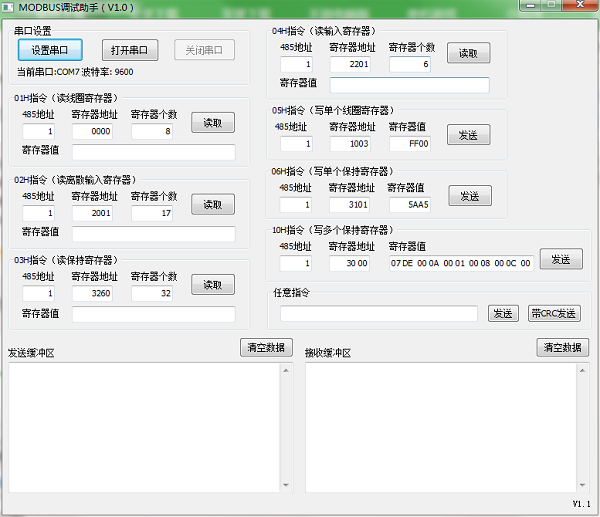The image size is (600, 517).
Task: Click send buffer scrollbar up arrow
Action: tap(286, 370)
